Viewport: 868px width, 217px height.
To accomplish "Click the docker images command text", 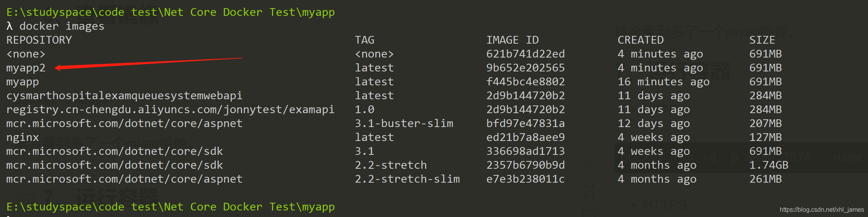I will click(62, 26).
